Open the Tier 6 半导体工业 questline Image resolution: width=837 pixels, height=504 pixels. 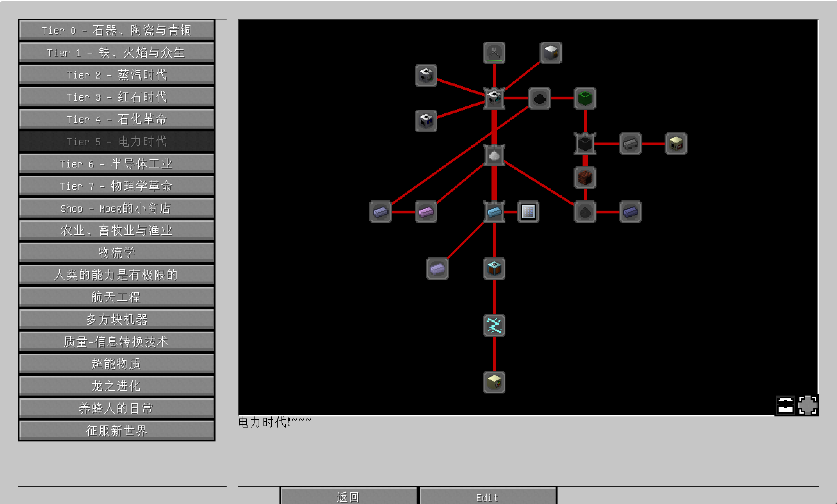[x=116, y=164]
